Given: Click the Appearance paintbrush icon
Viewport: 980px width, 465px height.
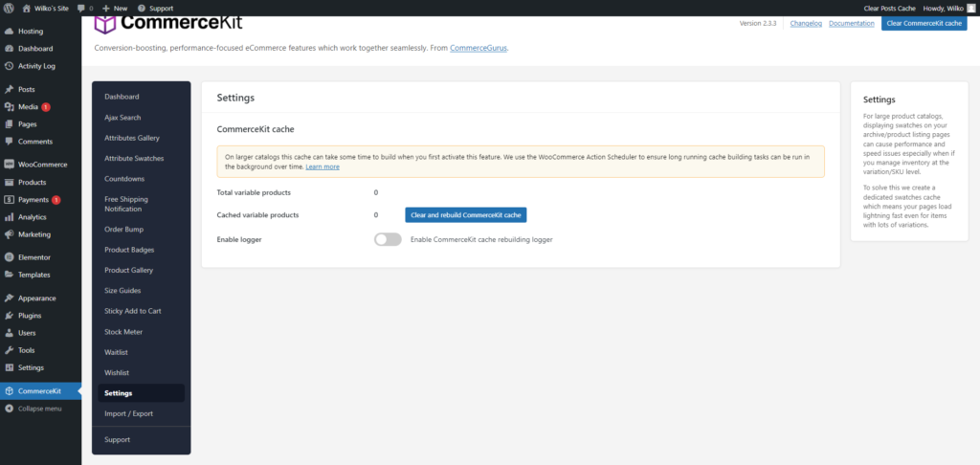Looking at the screenshot, I should tap(9, 299).
